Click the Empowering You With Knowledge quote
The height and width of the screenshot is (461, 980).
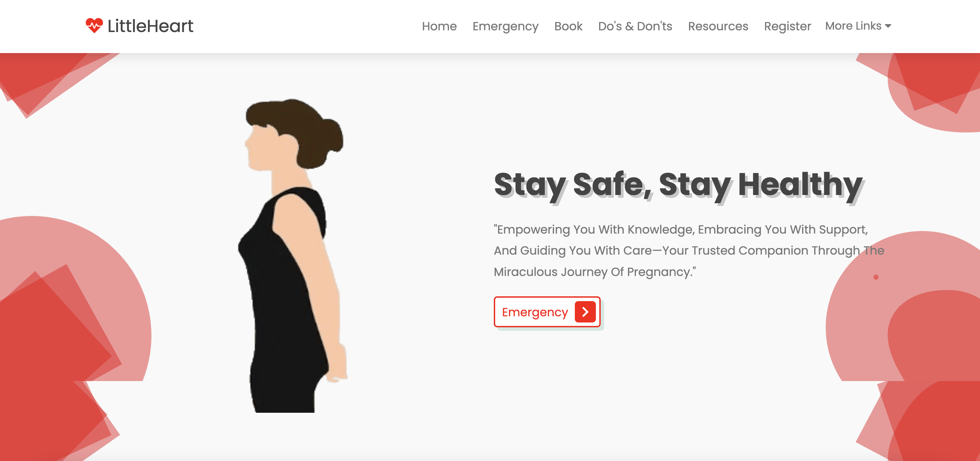tap(689, 250)
